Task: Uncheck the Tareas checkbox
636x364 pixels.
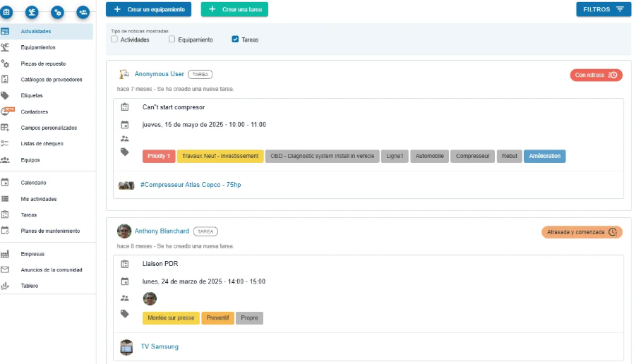Action: [235, 40]
